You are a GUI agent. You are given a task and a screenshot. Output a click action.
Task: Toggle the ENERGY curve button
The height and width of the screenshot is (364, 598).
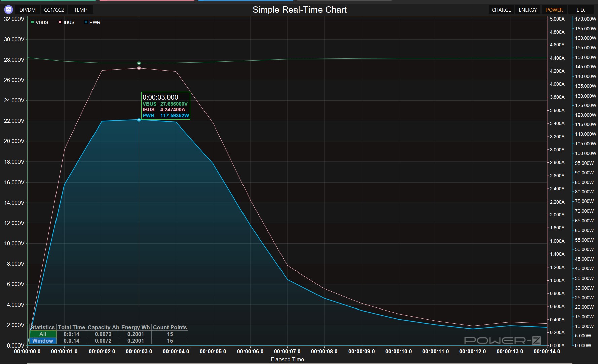pos(528,10)
